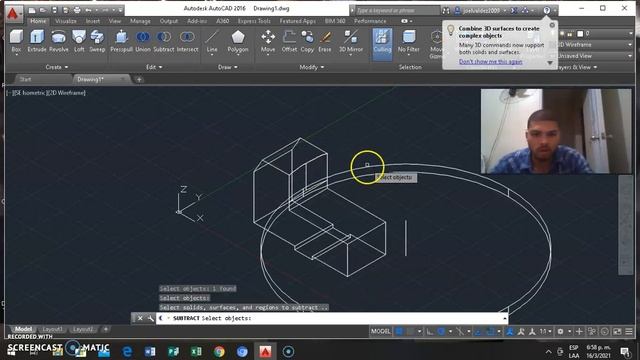Expand the Draw panel dropdown
The width and height of the screenshot is (640, 360).
[228, 67]
